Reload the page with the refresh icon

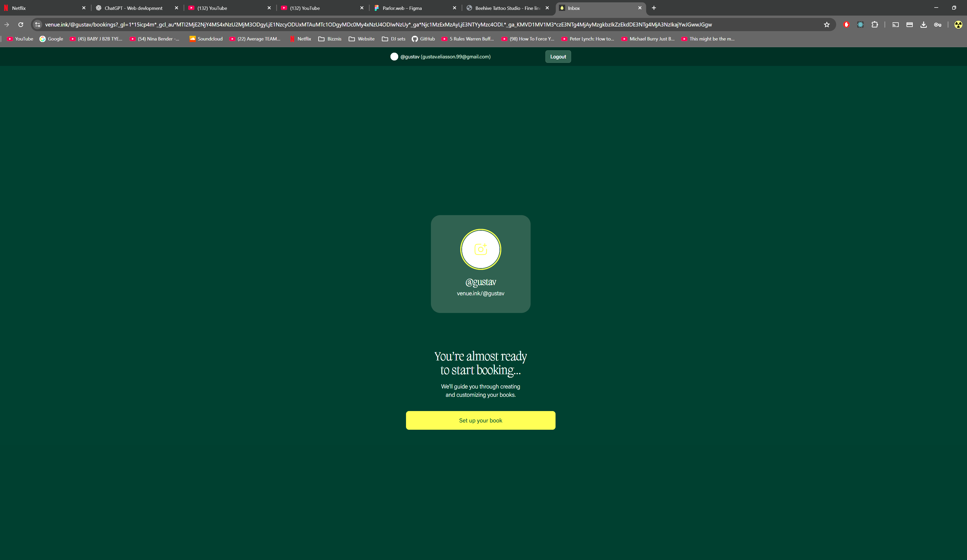pyautogui.click(x=21, y=25)
